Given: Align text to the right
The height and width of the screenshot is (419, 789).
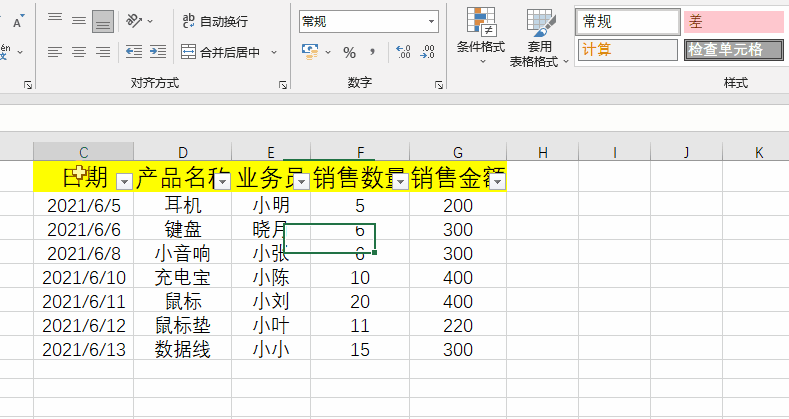Looking at the screenshot, I should click(103, 52).
